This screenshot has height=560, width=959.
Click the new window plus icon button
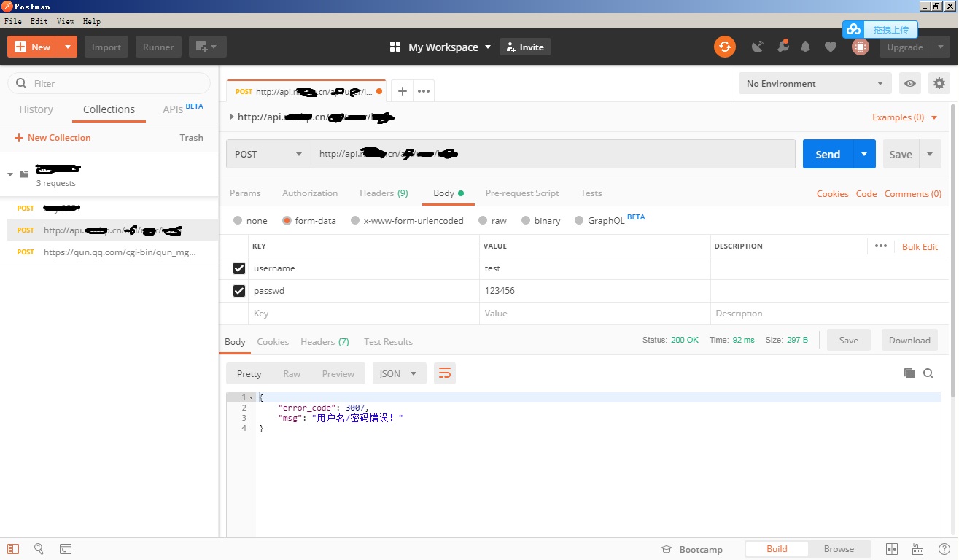pos(208,47)
